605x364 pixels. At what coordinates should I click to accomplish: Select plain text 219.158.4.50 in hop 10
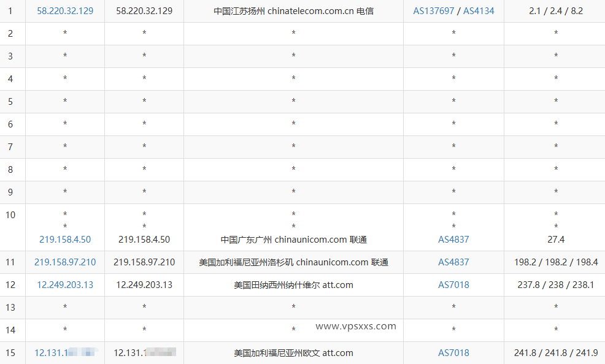click(x=144, y=239)
